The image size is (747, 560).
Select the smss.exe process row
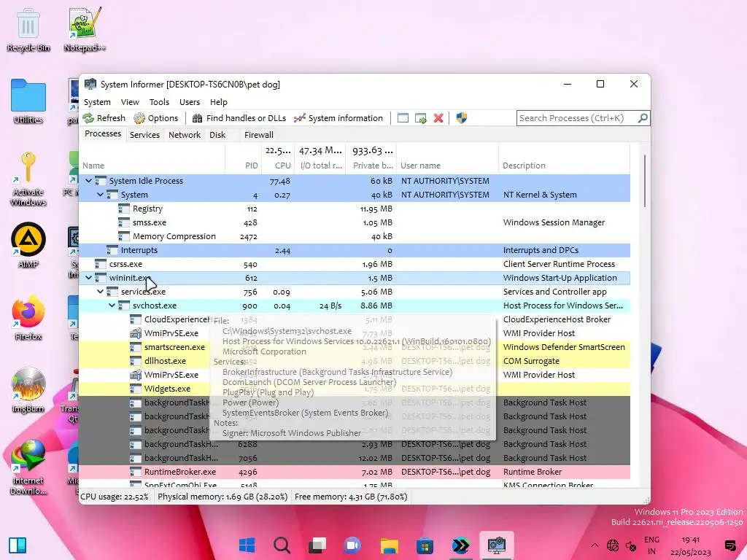coord(355,222)
